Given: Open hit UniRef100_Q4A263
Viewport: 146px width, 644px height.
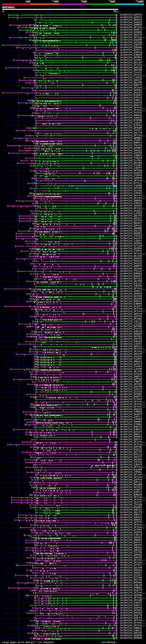Looking at the screenshot, I should pos(131,22).
